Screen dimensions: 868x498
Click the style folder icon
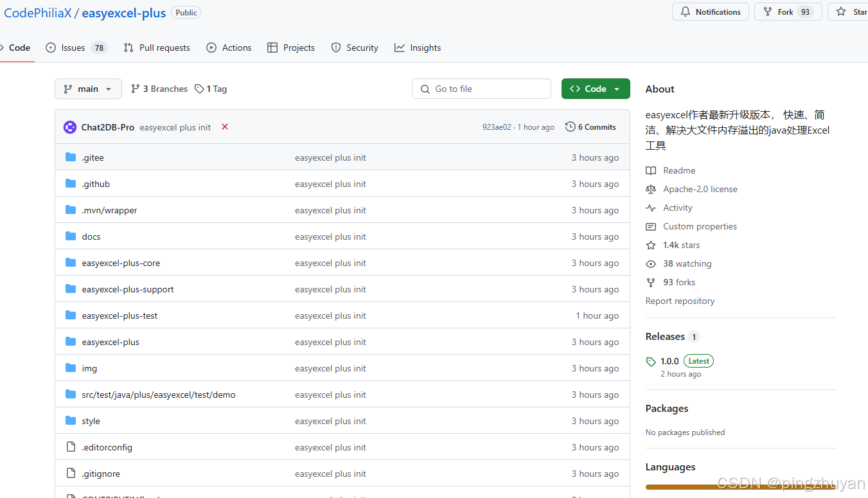pyautogui.click(x=71, y=421)
